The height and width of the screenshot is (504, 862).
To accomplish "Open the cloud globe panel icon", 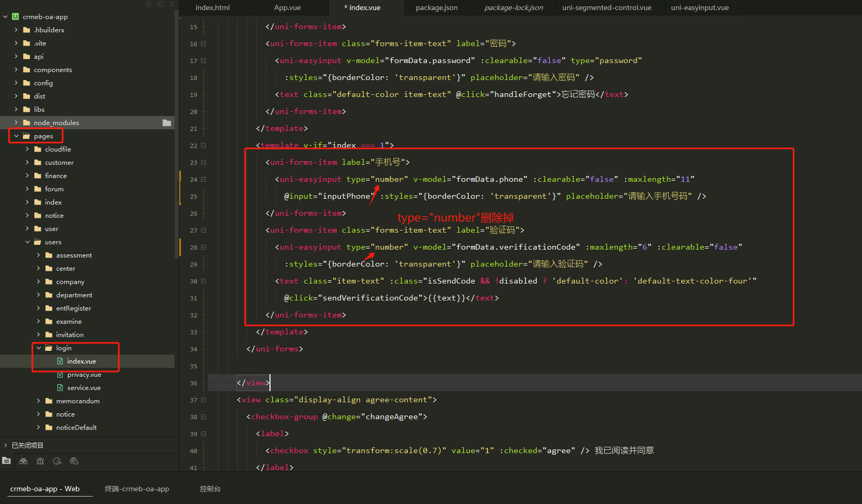I will (74, 461).
